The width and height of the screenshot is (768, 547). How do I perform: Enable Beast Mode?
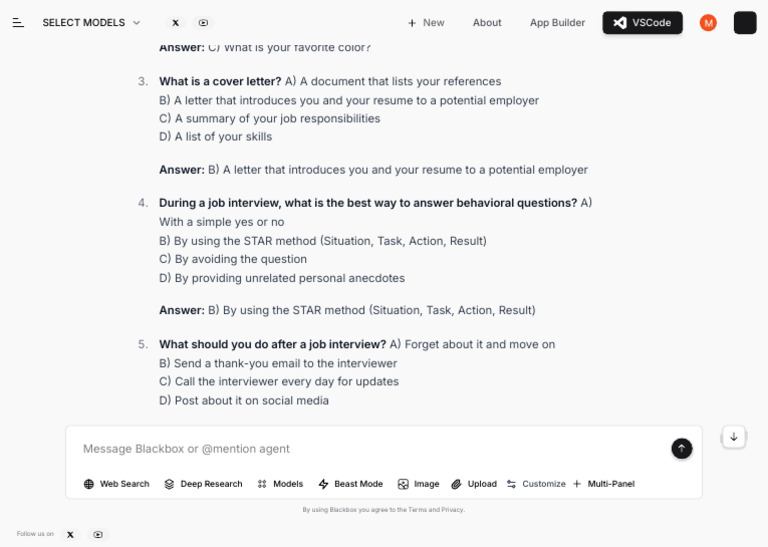pyautogui.click(x=350, y=484)
